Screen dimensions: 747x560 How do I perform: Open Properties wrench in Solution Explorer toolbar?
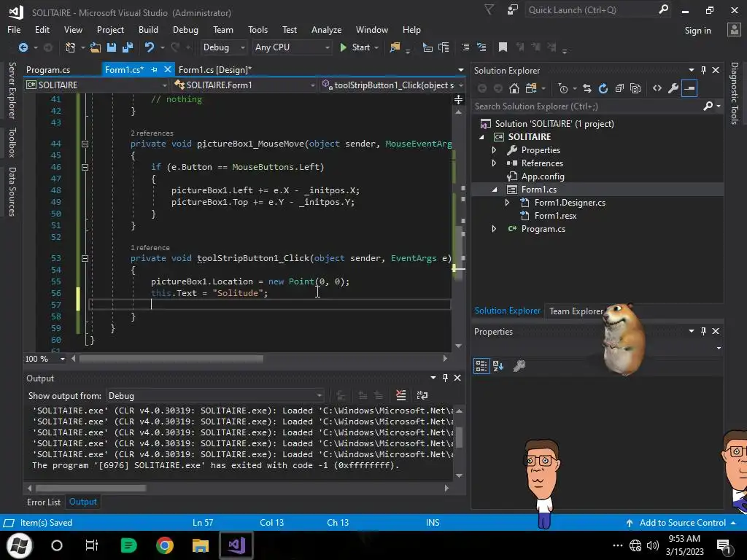coord(673,88)
